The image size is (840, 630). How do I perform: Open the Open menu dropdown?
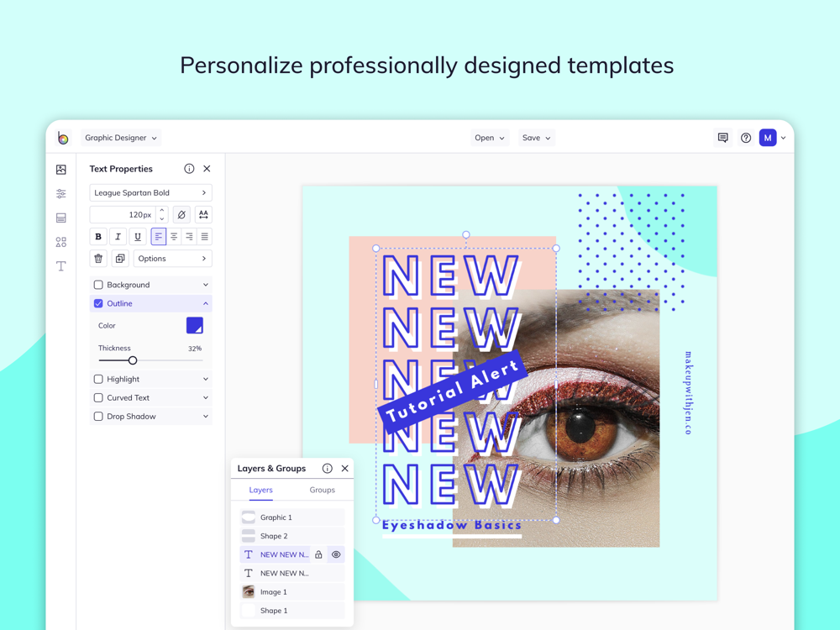tap(490, 138)
